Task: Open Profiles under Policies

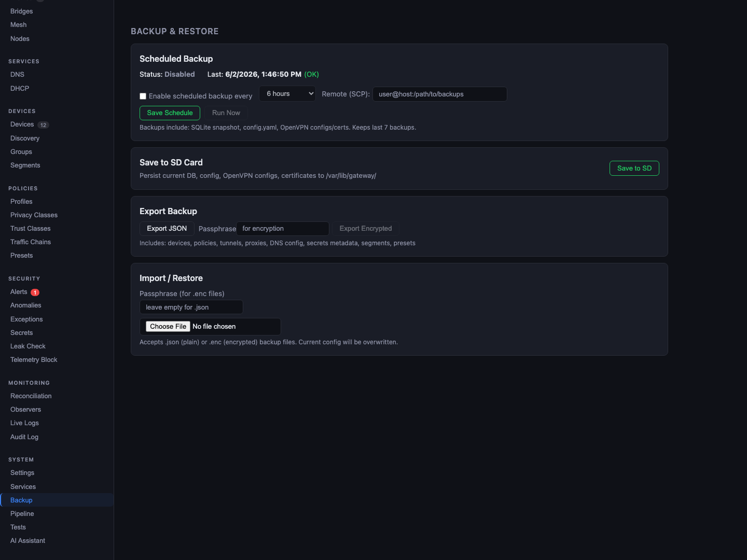Action: click(x=21, y=202)
